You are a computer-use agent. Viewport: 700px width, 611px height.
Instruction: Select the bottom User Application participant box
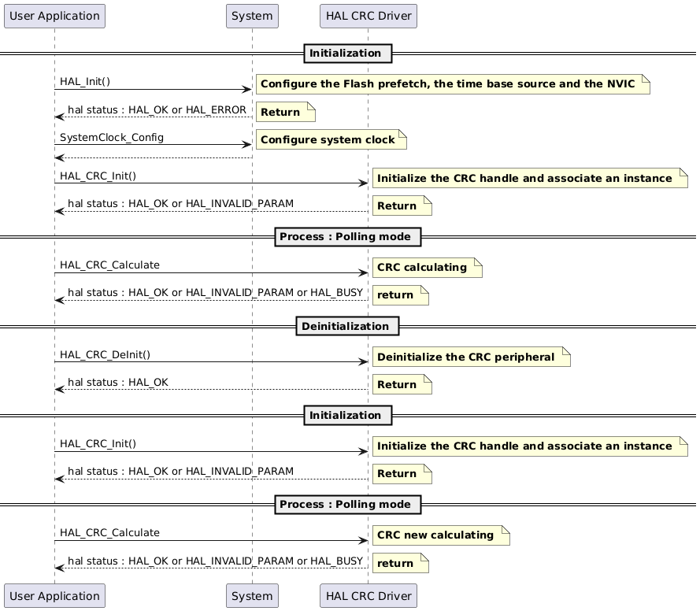click(x=54, y=595)
